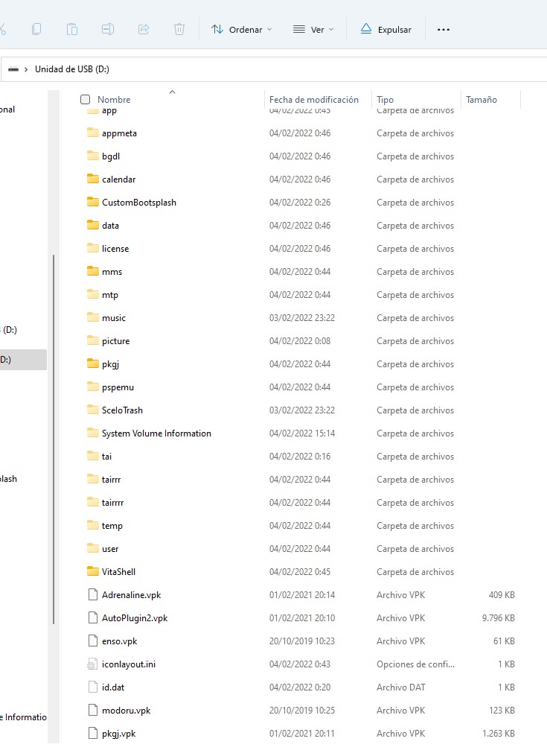Click the Paste clipboard icon
The width and height of the screenshot is (547, 756).
[x=71, y=29]
